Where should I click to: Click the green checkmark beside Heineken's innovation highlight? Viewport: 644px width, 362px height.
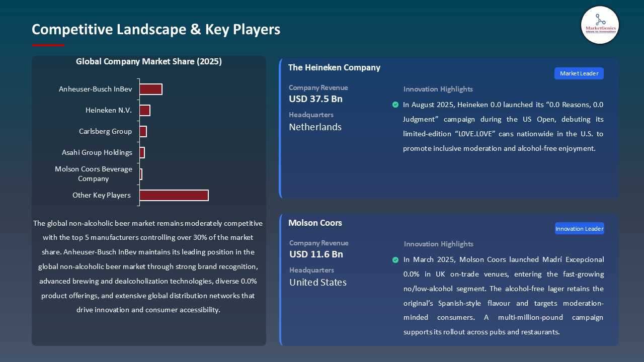click(395, 105)
